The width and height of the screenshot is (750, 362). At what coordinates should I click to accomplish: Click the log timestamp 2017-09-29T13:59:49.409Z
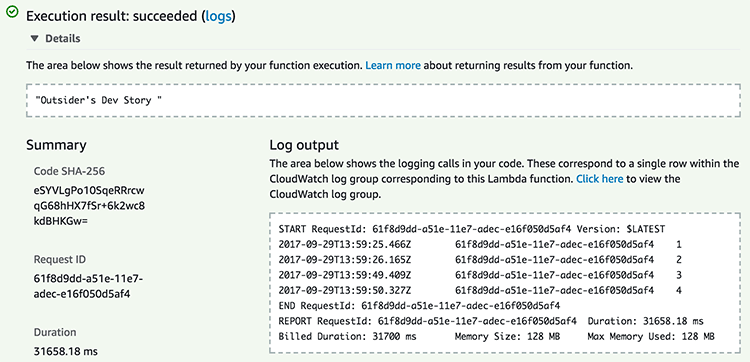point(345,275)
